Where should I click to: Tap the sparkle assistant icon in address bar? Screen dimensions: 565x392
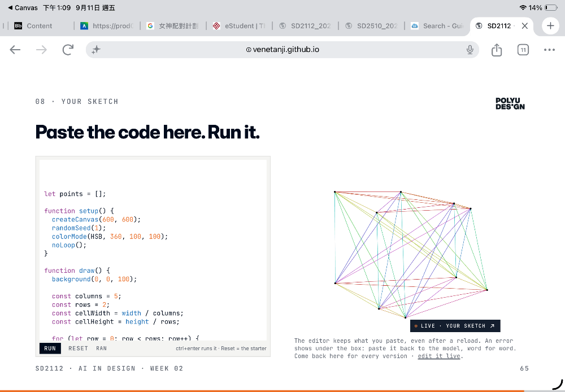coord(96,50)
